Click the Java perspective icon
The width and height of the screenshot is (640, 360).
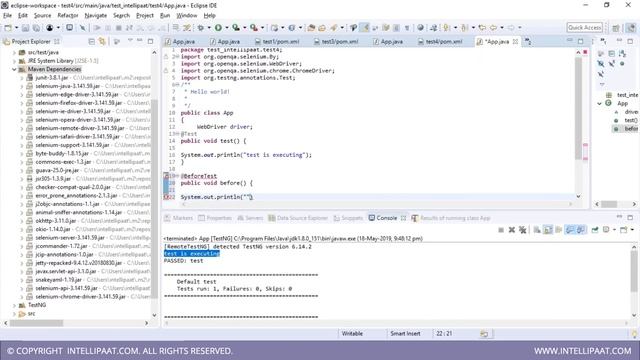(631, 28)
